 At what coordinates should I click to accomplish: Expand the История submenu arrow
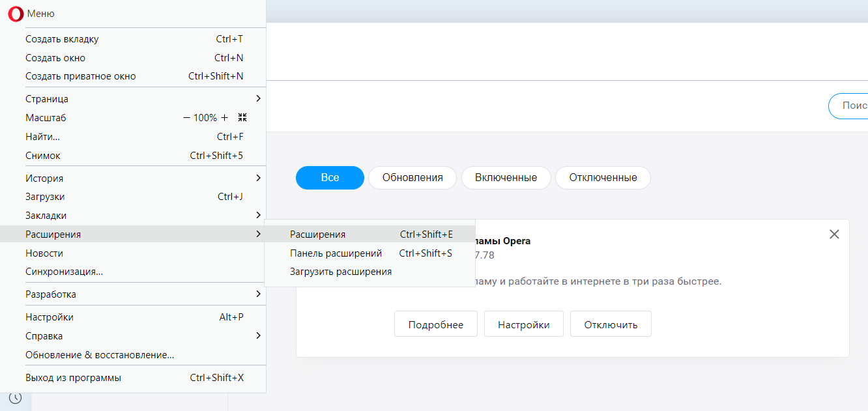[x=259, y=178]
